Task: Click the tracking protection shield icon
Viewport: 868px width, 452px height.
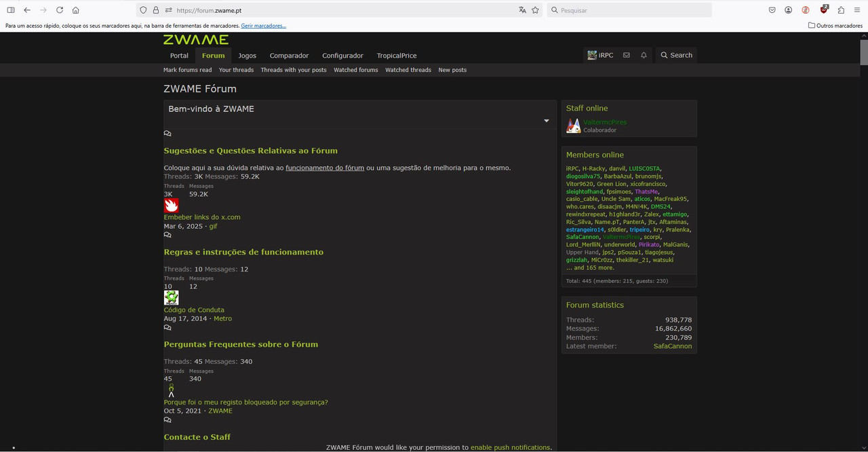Action: click(x=143, y=10)
